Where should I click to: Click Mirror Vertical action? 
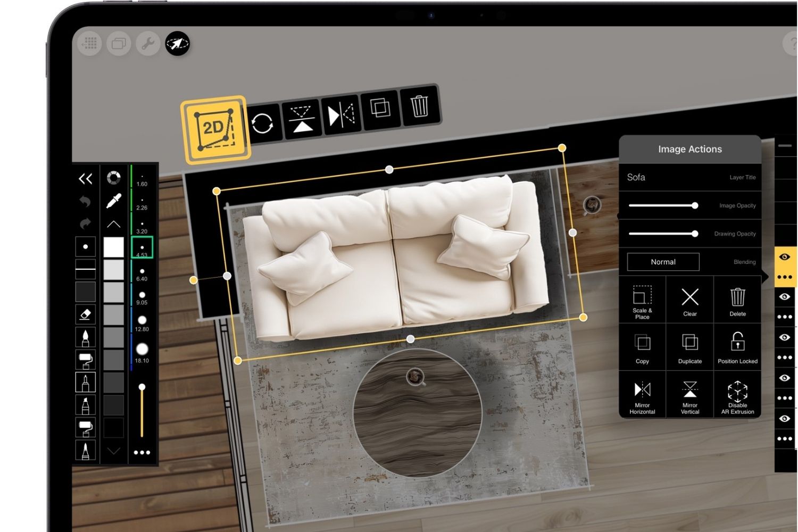(690, 395)
